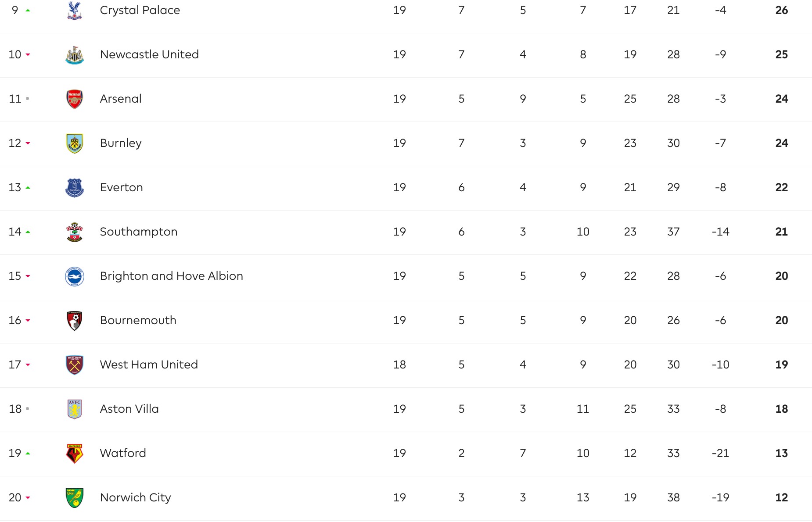This screenshot has width=812, height=522.
Task: Open the Newcastle United team link
Action: (x=149, y=54)
